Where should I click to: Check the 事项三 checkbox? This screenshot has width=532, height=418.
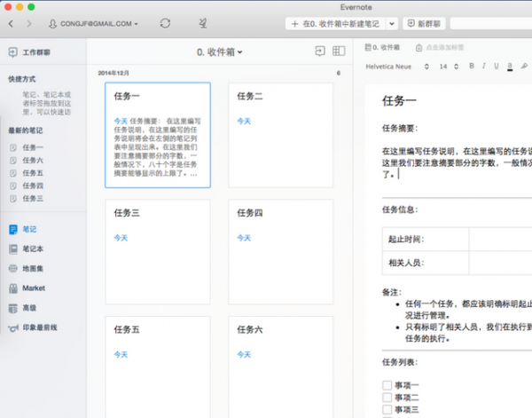[387, 409]
